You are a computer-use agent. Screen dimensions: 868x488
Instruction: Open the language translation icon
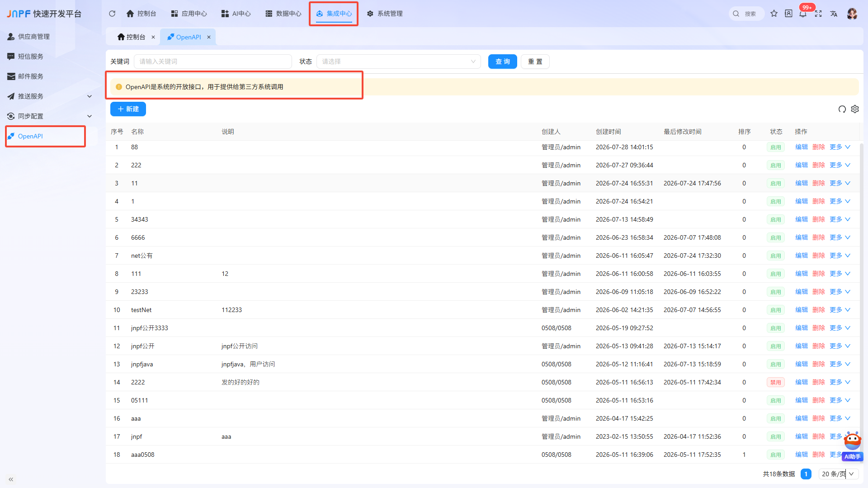[834, 14]
